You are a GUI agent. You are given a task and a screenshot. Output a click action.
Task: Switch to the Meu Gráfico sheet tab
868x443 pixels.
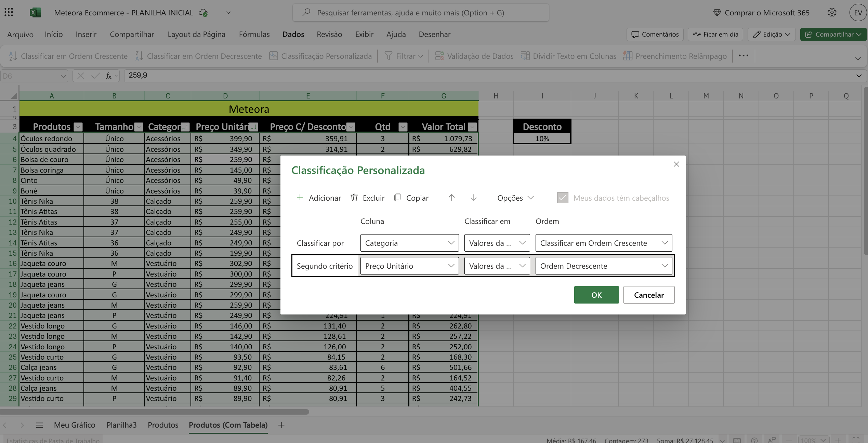point(75,425)
